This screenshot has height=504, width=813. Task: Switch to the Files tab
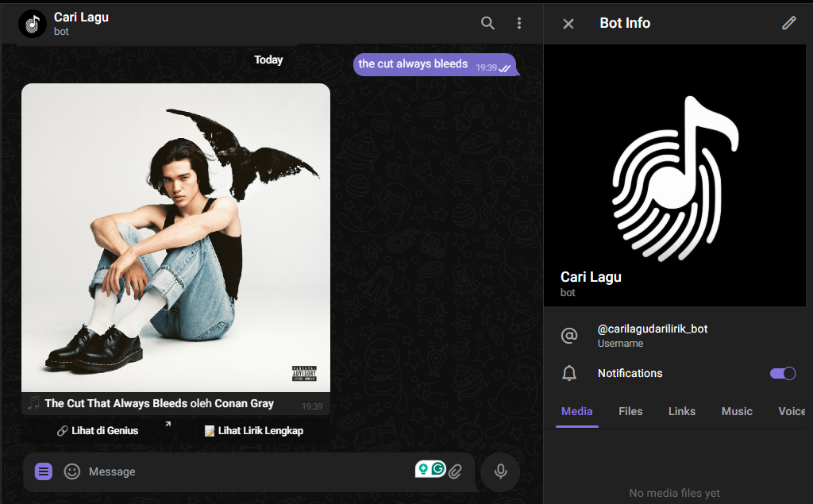click(630, 411)
